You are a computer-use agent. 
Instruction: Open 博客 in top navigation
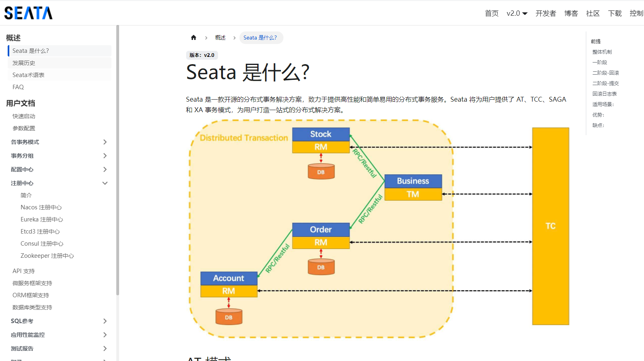(571, 13)
